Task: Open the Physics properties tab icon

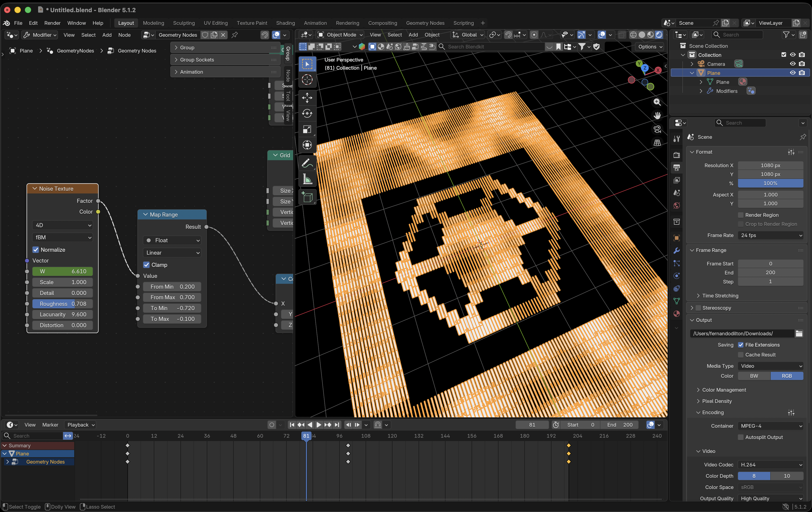Action: (676, 276)
